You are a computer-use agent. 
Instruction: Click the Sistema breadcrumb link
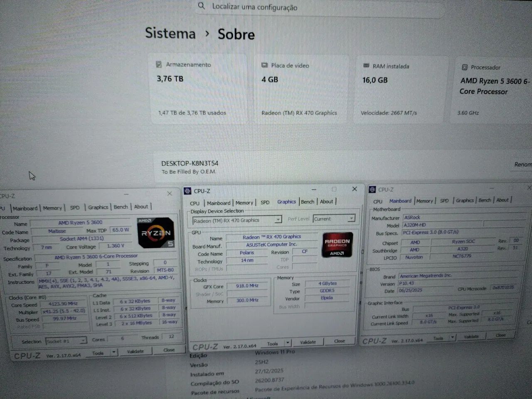tap(170, 33)
